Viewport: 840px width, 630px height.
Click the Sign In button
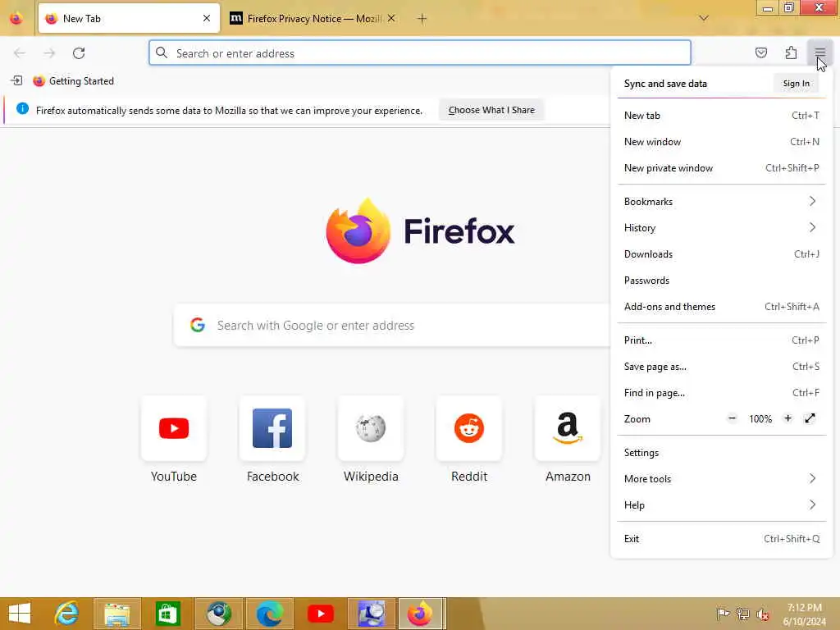(x=796, y=83)
